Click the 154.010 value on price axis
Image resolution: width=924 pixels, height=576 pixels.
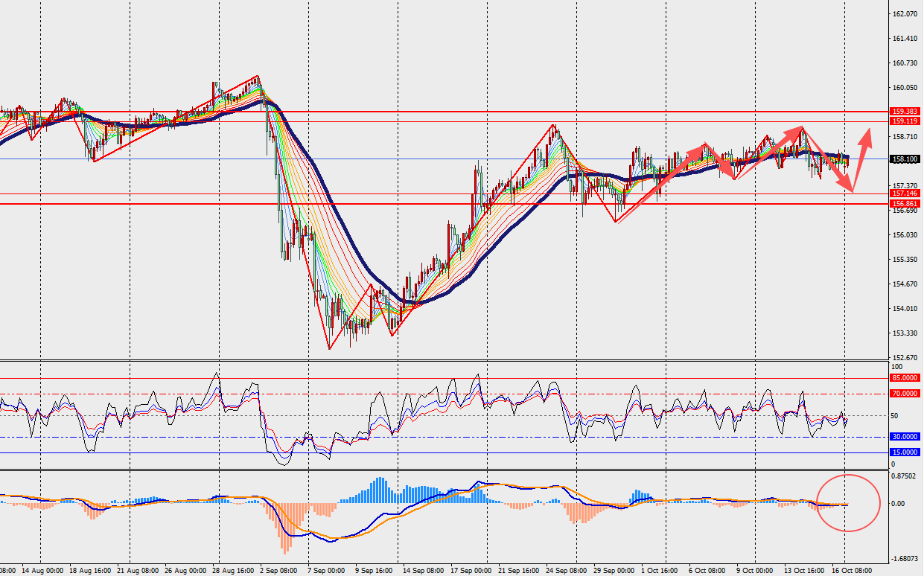click(x=905, y=309)
